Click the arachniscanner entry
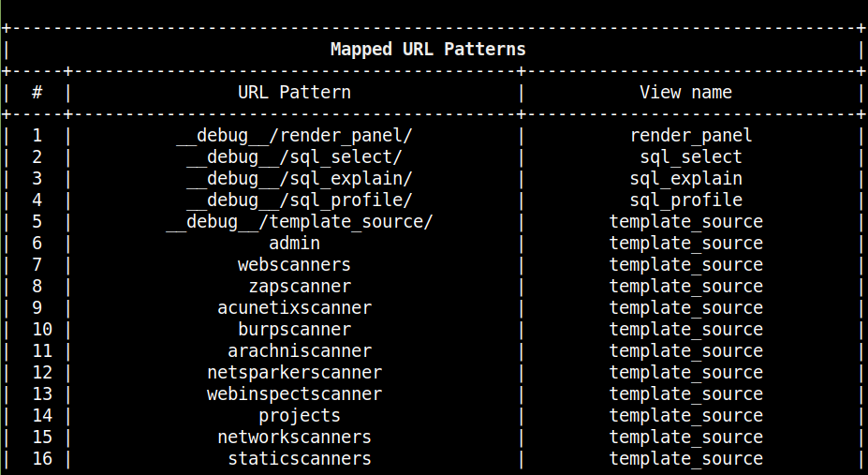Image resolution: width=868 pixels, height=475 pixels. point(300,351)
